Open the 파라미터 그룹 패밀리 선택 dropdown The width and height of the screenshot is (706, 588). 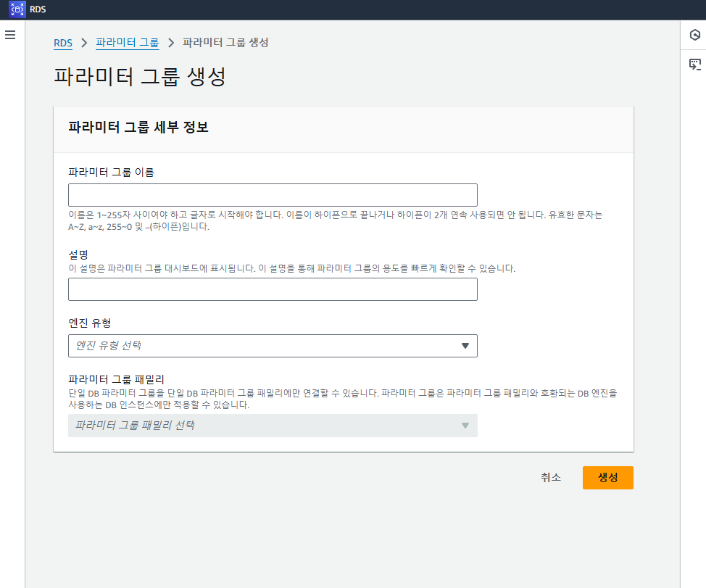pos(273,426)
